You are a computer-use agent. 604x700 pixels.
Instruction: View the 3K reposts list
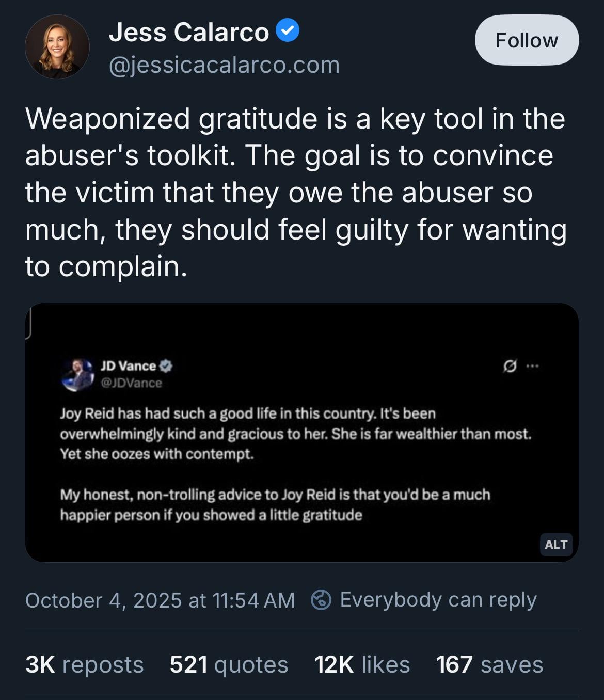coord(84,664)
